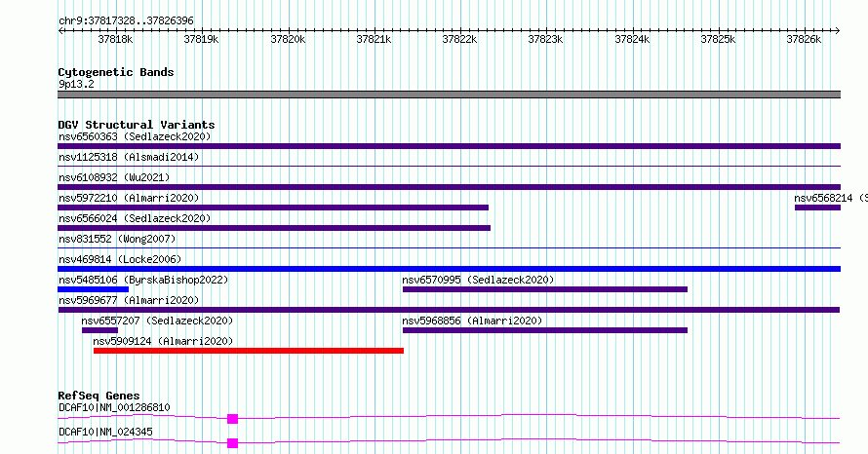868x454 pixels.
Task: Select nsv6570995 (Sedlazeck2020) variant bar
Action: coord(545,289)
